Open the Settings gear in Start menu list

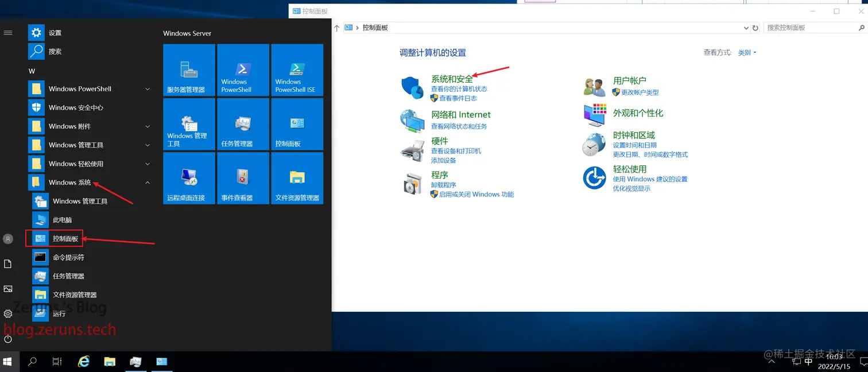(x=36, y=33)
